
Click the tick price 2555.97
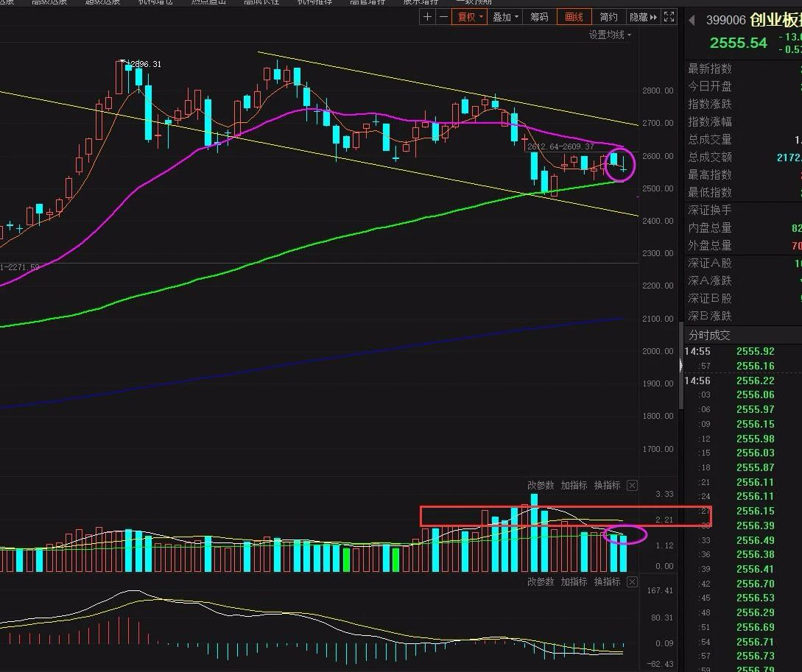click(755, 409)
